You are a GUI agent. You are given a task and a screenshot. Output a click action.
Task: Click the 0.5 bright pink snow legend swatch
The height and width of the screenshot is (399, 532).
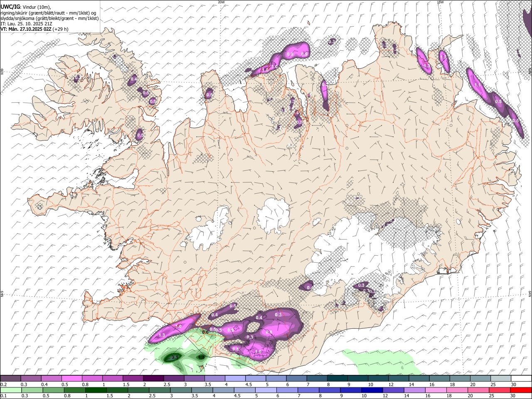coord(71,379)
